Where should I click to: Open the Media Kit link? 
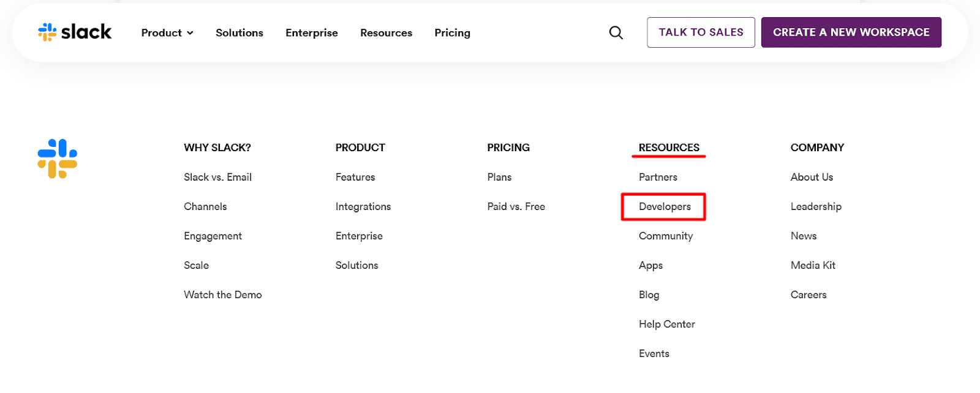(x=813, y=266)
